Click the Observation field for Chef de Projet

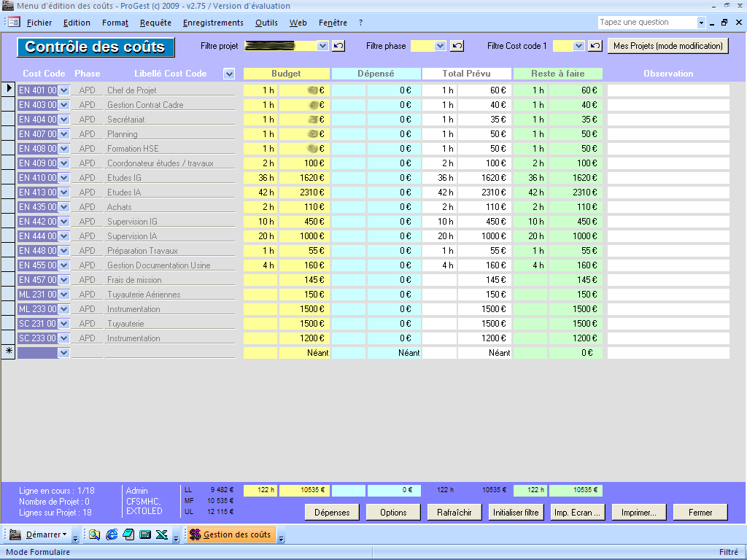pos(668,90)
